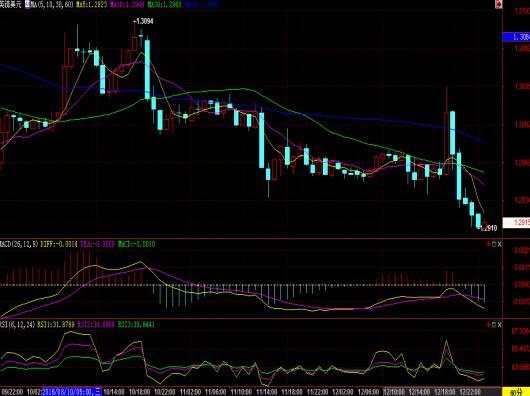Close the chart with the top-right X

(499, 4)
